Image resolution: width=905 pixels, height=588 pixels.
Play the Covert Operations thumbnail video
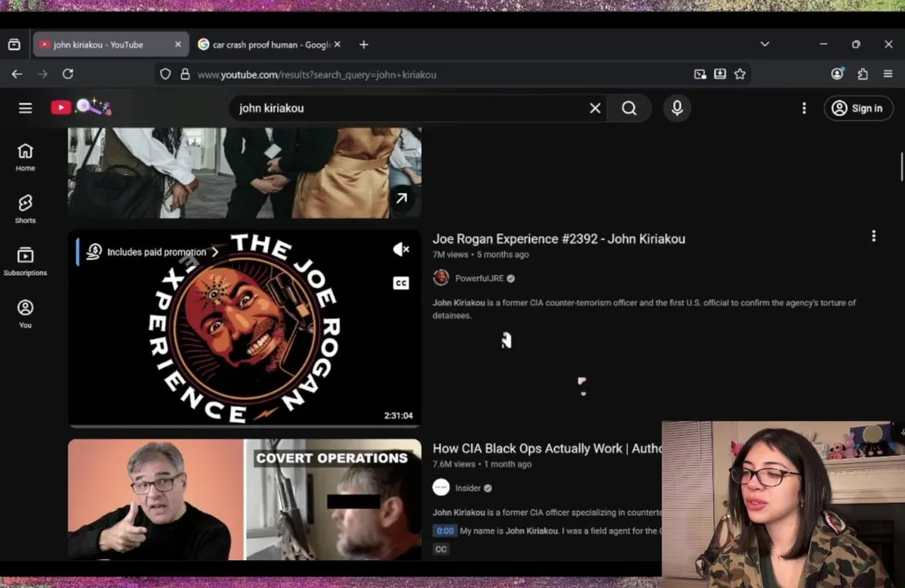(x=245, y=500)
